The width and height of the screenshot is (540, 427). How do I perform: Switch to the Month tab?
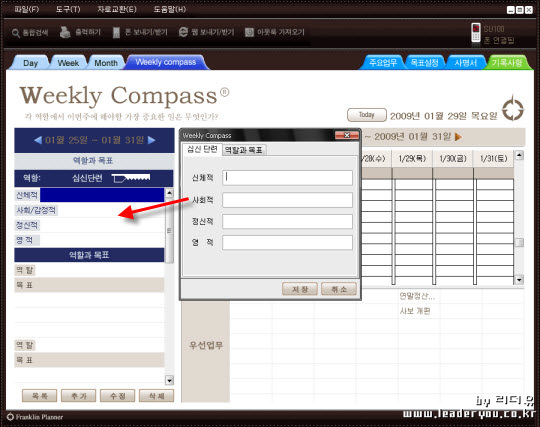(x=106, y=63)
